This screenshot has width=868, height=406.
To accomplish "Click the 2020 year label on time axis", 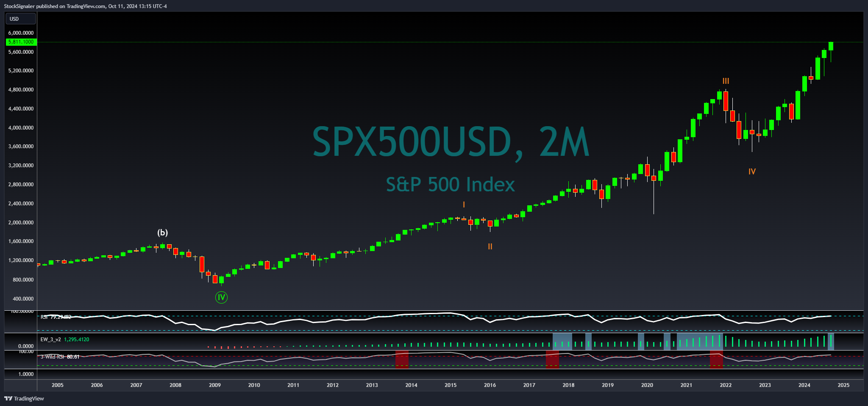I will pyautogui.click(x=647, y=385).
